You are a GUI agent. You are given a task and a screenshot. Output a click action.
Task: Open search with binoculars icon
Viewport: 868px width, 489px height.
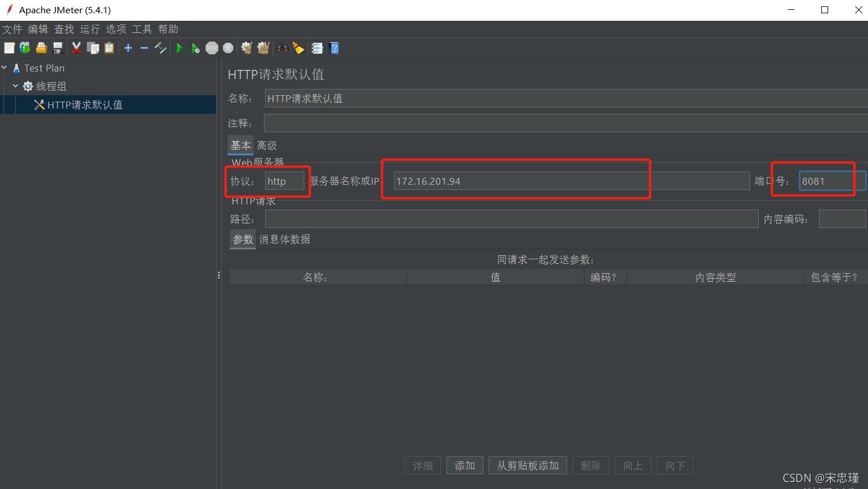[x=282, y=48]
